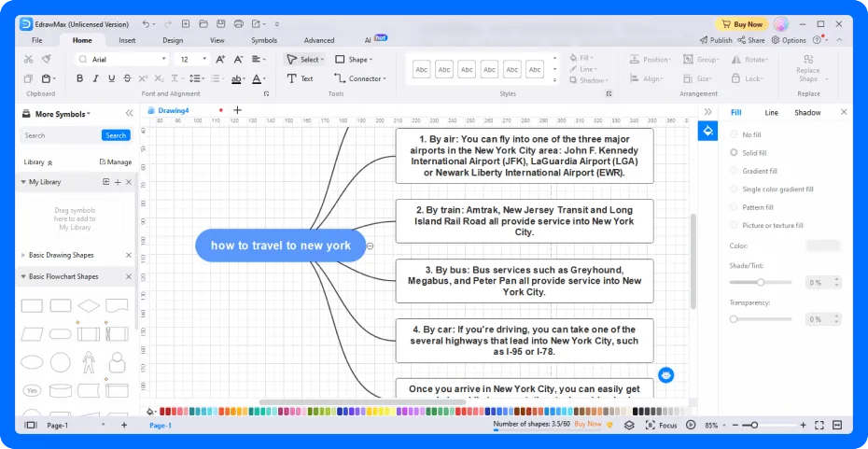
Task: Expand the Basic Drawing Shapes section
Action: 61,255
